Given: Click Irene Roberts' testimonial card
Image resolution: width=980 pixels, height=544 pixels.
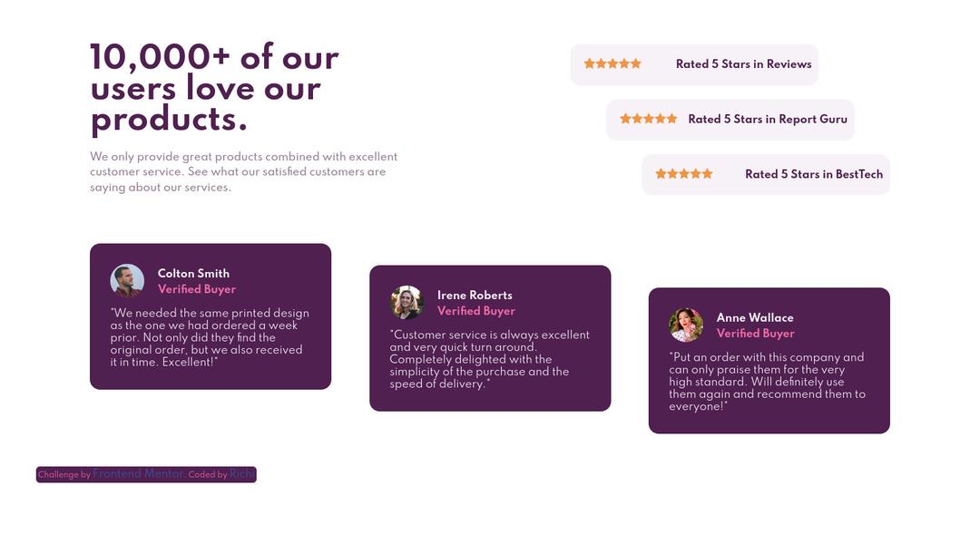Looking at the screenshot, I should tap(490, 340).
